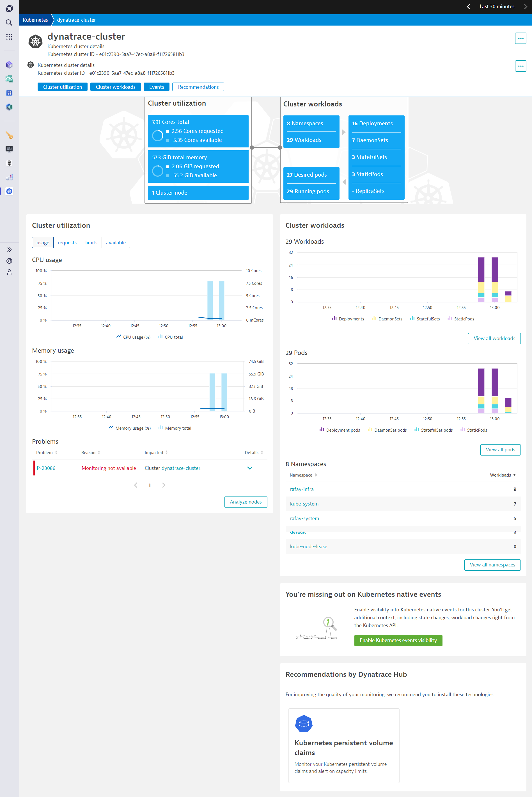Select the Recommendations tab button

(x=198, y=87)
